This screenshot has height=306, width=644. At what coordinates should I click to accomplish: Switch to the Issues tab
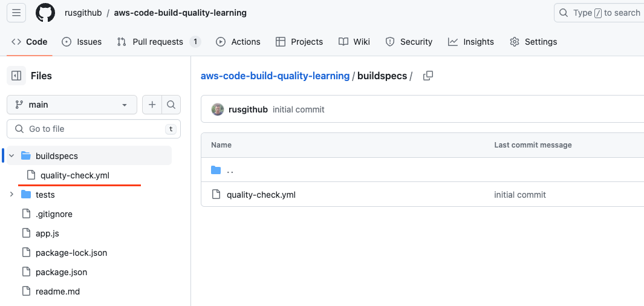81,42
